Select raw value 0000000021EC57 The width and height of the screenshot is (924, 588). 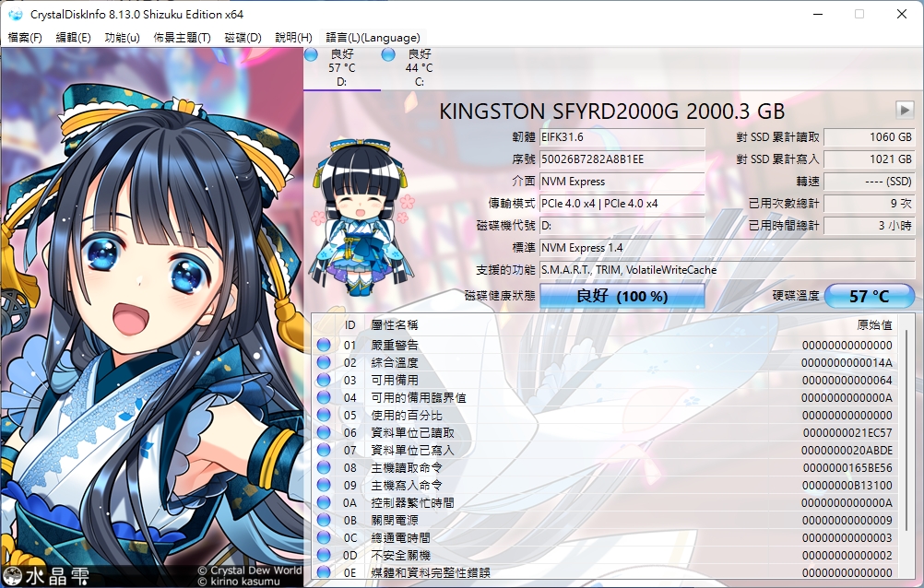click(847, 432)
